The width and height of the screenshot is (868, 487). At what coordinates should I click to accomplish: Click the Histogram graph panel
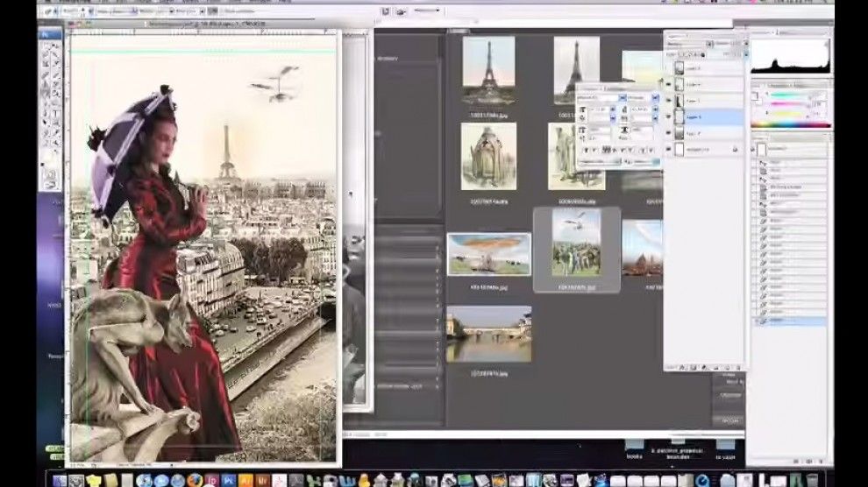point(791,56)
